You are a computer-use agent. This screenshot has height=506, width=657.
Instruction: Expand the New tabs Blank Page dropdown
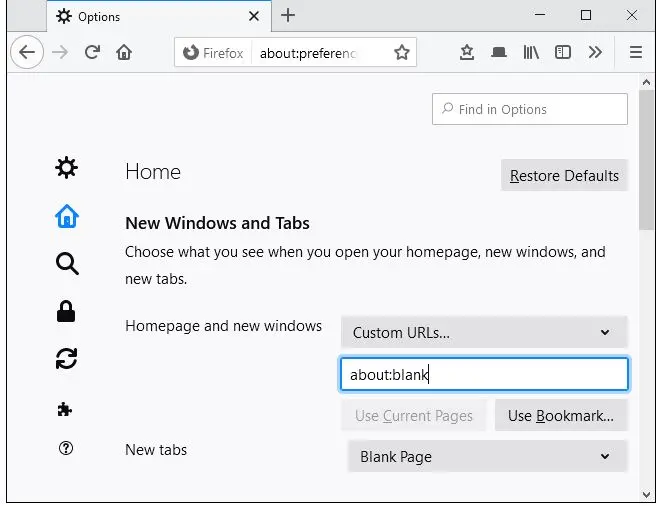(x=486, y=457)
